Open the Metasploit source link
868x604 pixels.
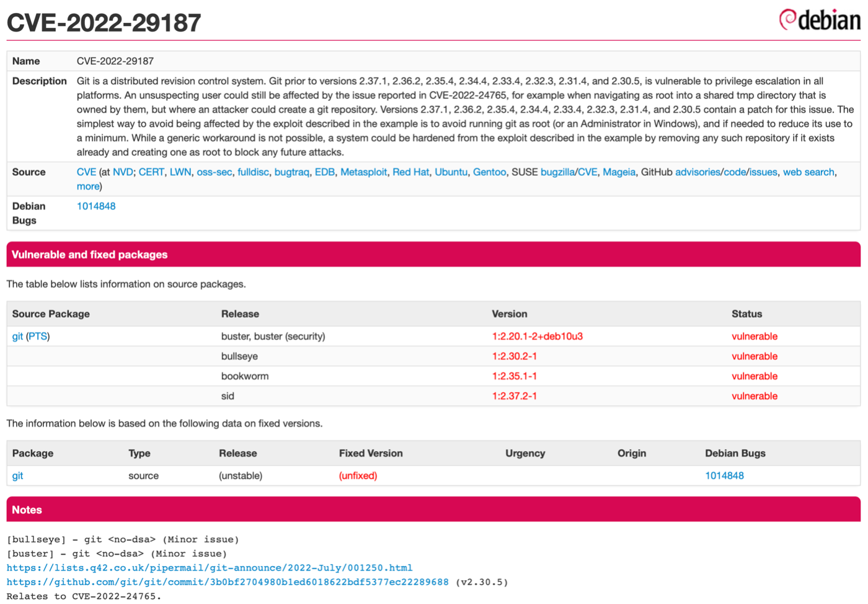coord(363,172)
